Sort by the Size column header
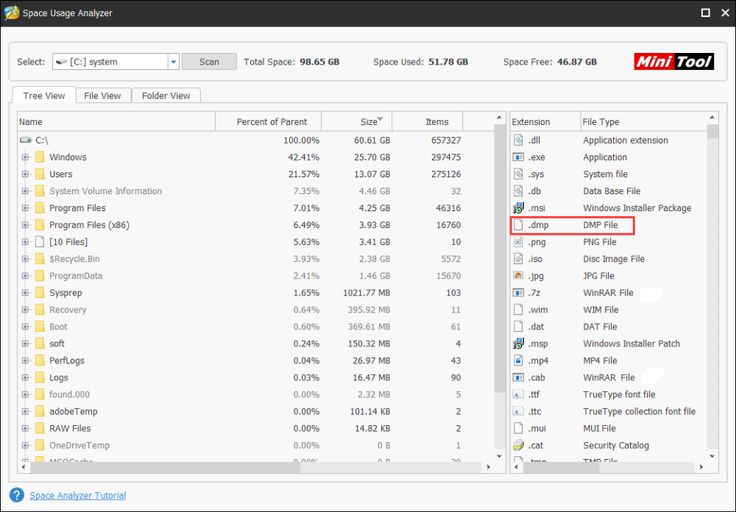The height and width of the screenshot is (512, 736). [357, 122]
